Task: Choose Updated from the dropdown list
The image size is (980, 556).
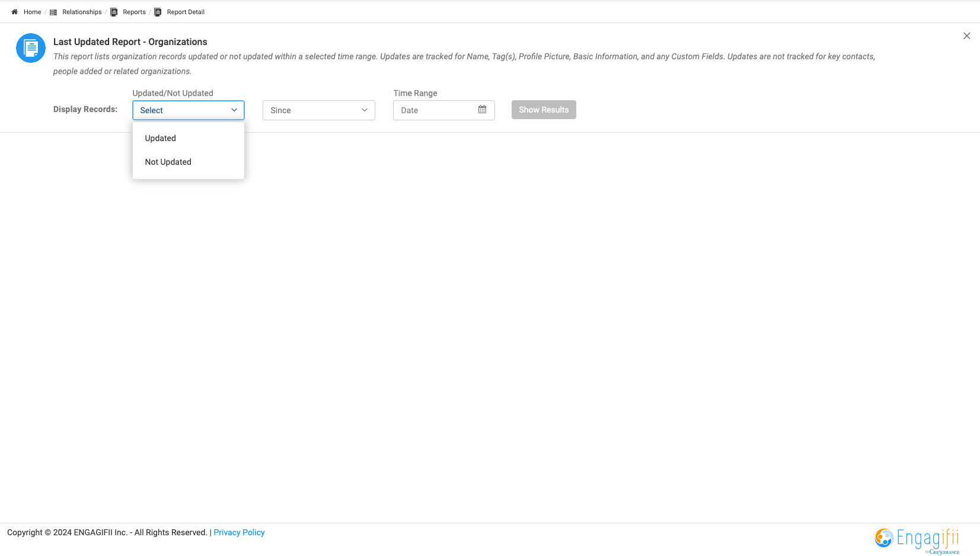Action: point(189,138)
